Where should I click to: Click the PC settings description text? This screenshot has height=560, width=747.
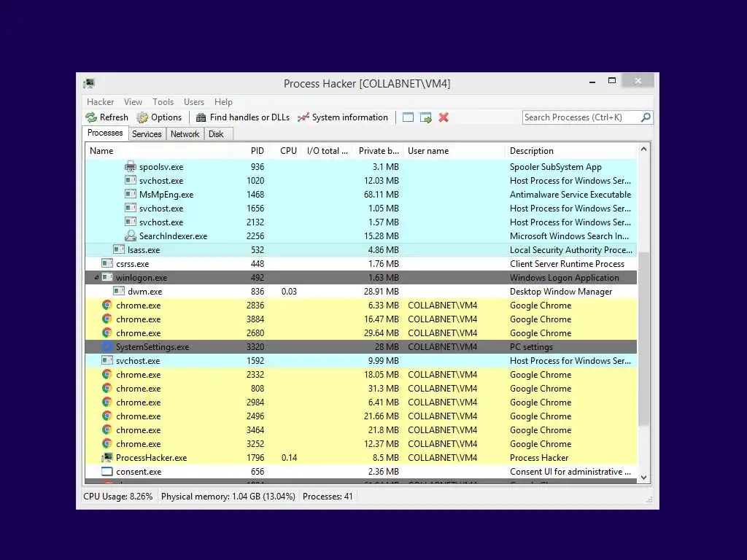coord(531,346)
